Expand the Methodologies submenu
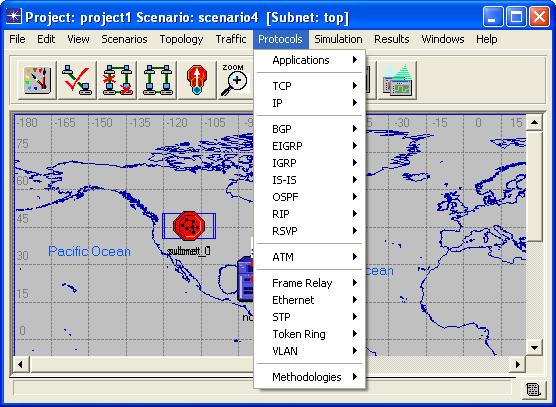 click(x=310, y=377)
